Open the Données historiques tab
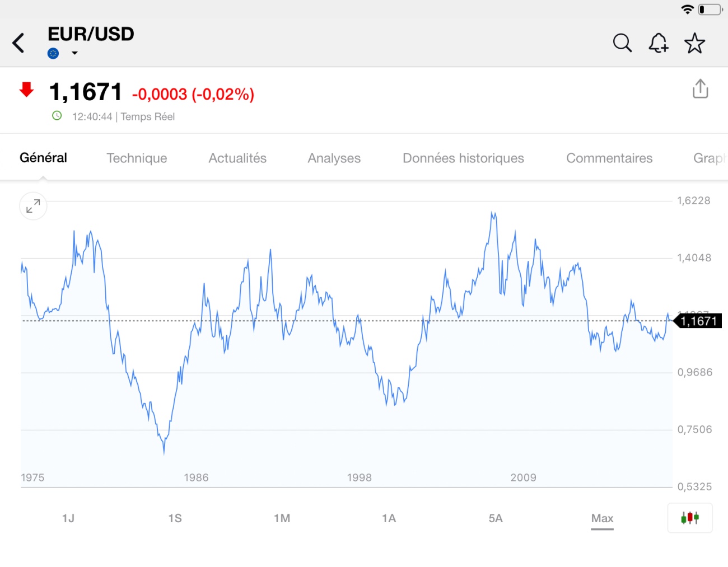The width and height of the screenshot is (728, 567). pyautogui.click(x=463, y=158)
